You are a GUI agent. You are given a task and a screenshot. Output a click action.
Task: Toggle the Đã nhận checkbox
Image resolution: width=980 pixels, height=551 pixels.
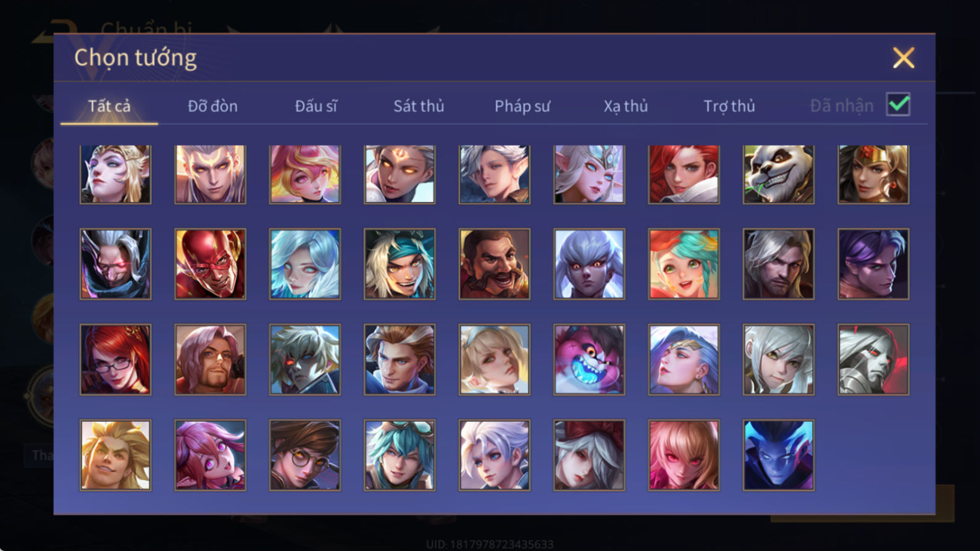coord(898,105)
